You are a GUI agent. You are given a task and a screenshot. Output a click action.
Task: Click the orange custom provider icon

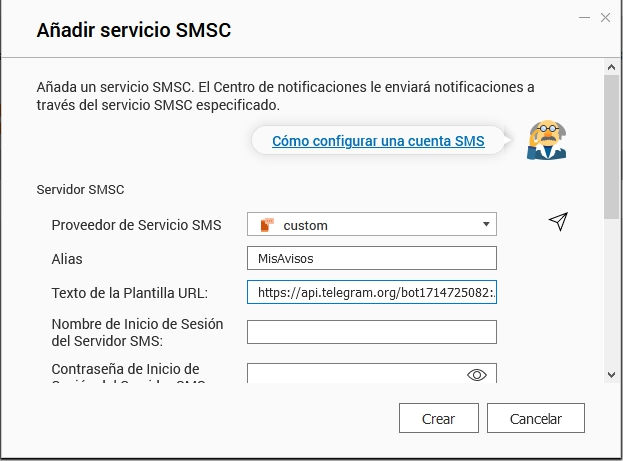point(267,225)
